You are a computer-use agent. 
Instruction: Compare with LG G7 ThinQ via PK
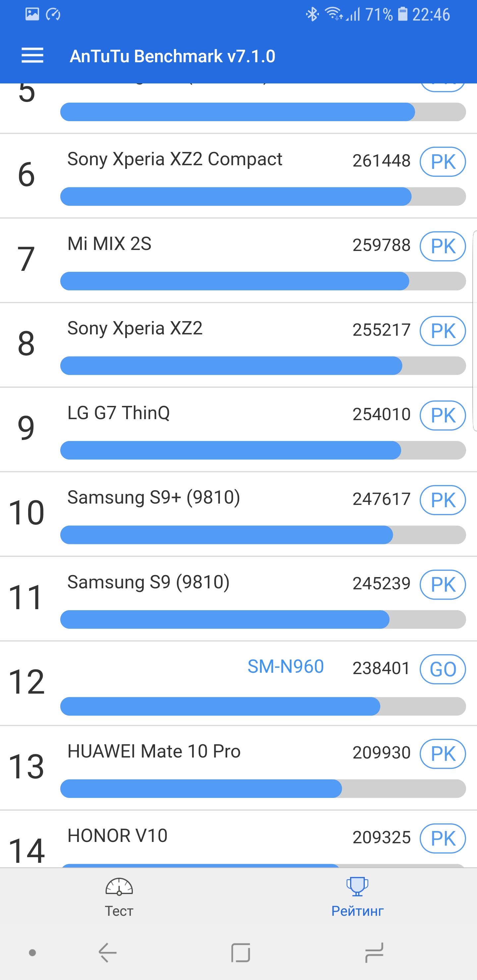pyautogui.click(x=442, y=416)
